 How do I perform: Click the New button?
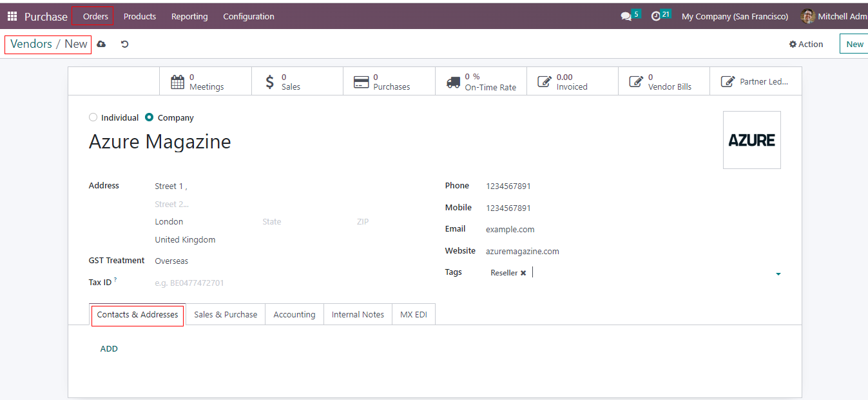click(x=854, y=44)
